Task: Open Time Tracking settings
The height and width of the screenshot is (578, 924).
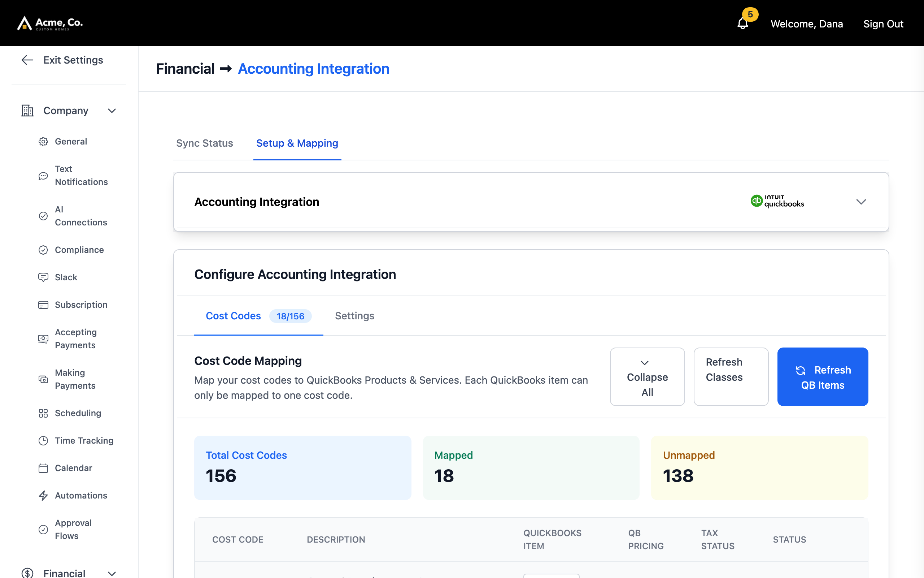Action: click(84, 441)
